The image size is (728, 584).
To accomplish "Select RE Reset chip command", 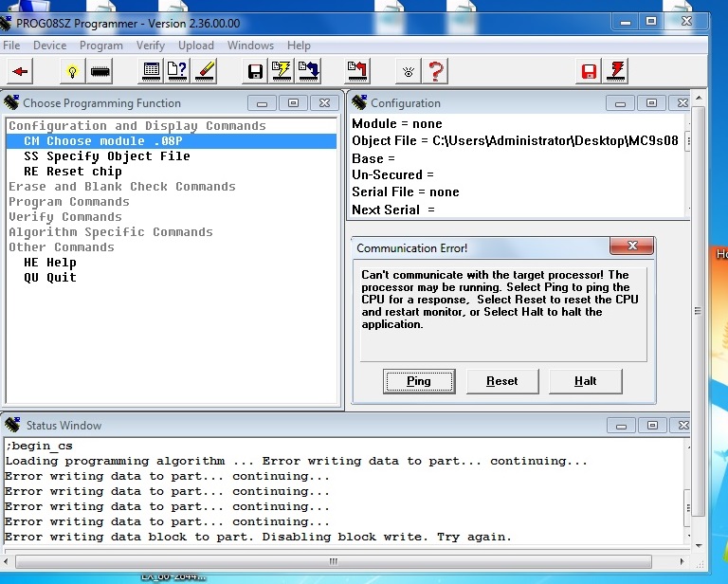I will [72, 172].
